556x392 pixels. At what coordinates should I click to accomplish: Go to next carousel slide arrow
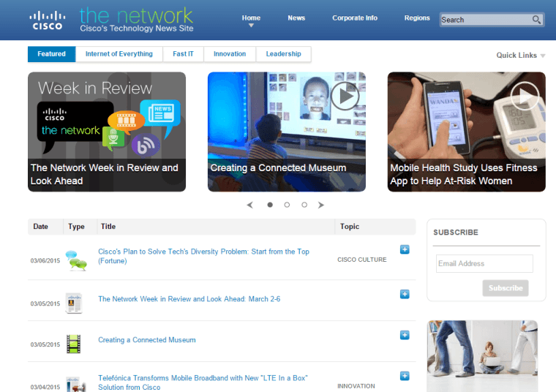pyautogui.click(x=321, y=205)
